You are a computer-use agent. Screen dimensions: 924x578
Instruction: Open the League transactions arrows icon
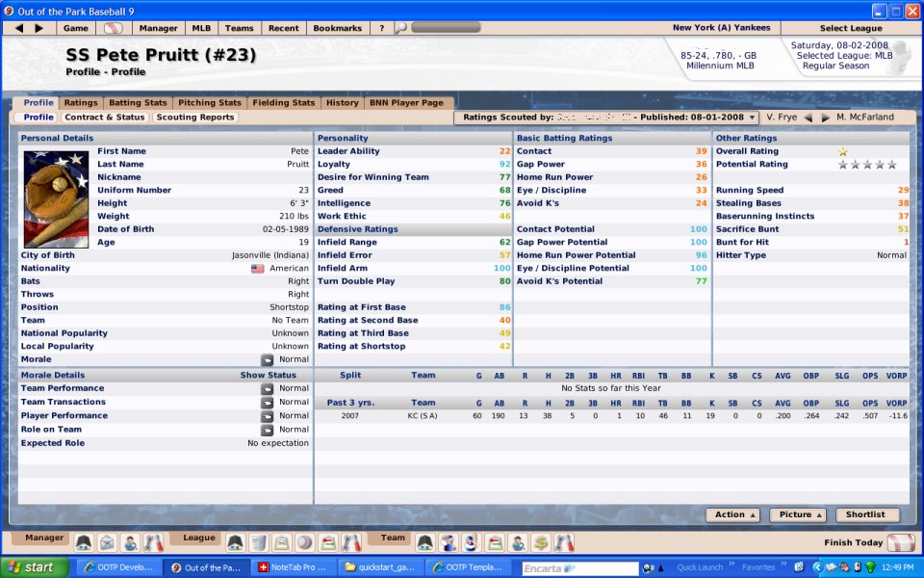tap(328, 542)
